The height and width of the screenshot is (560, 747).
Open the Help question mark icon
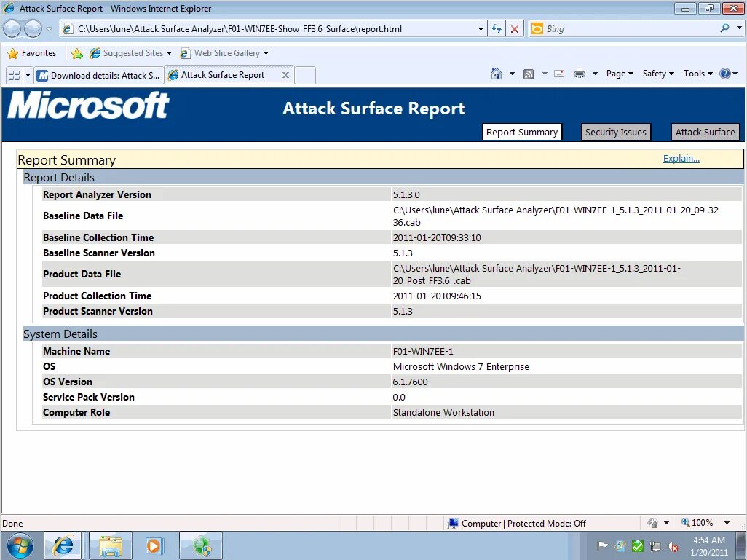(x=725, y=74)
